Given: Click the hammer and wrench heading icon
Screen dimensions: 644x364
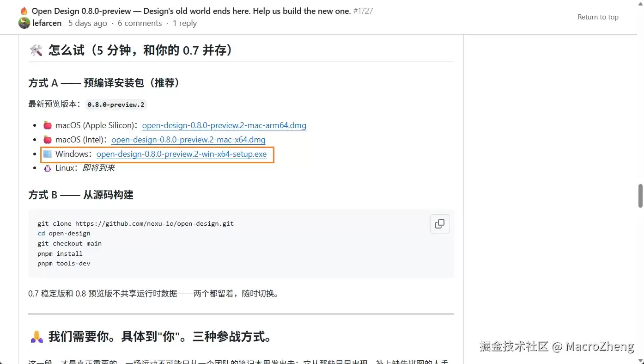Looking at the screenshot, I should (36, 50).
